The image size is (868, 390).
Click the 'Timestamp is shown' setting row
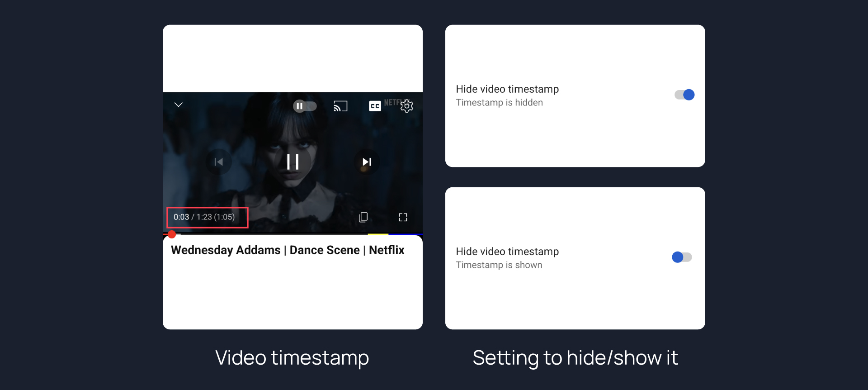[575, 258]
